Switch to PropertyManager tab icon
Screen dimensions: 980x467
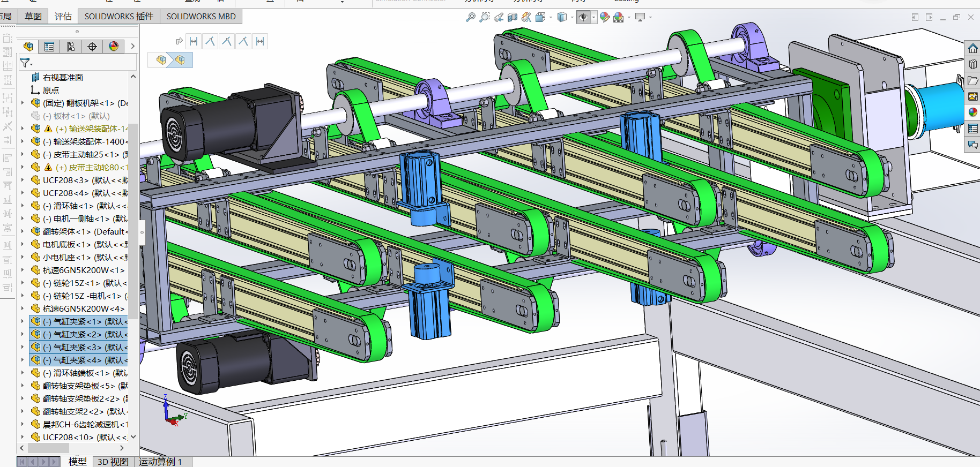pos(49,47)
